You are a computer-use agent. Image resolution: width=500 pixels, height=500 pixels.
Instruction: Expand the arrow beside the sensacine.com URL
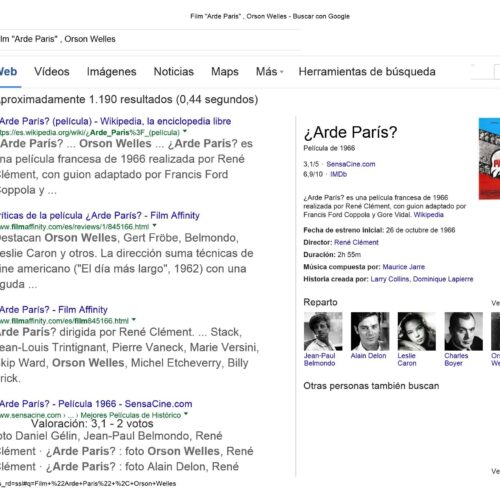186,414
